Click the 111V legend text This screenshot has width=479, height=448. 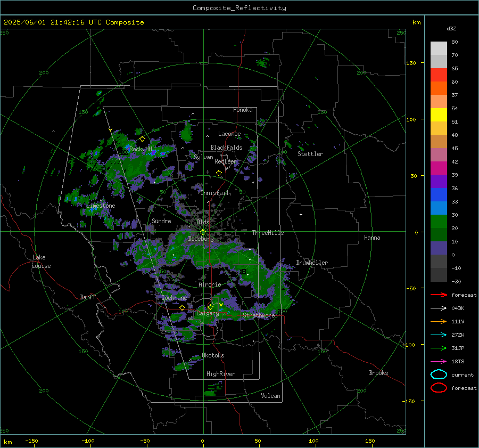click(458, 321)
